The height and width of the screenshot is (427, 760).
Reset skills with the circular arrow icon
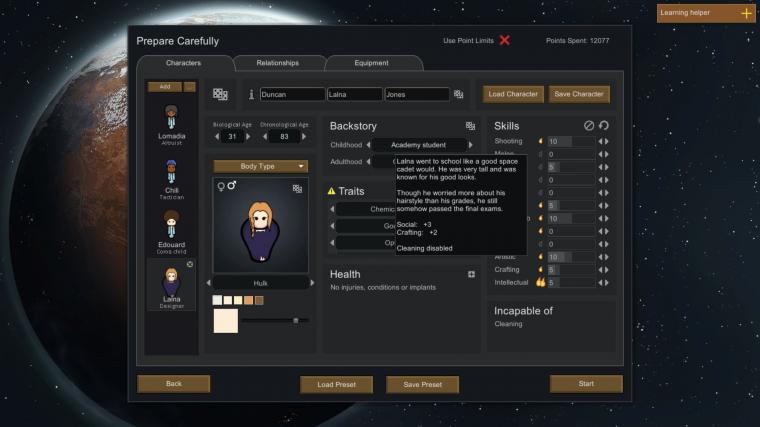[x=604, y=126]
